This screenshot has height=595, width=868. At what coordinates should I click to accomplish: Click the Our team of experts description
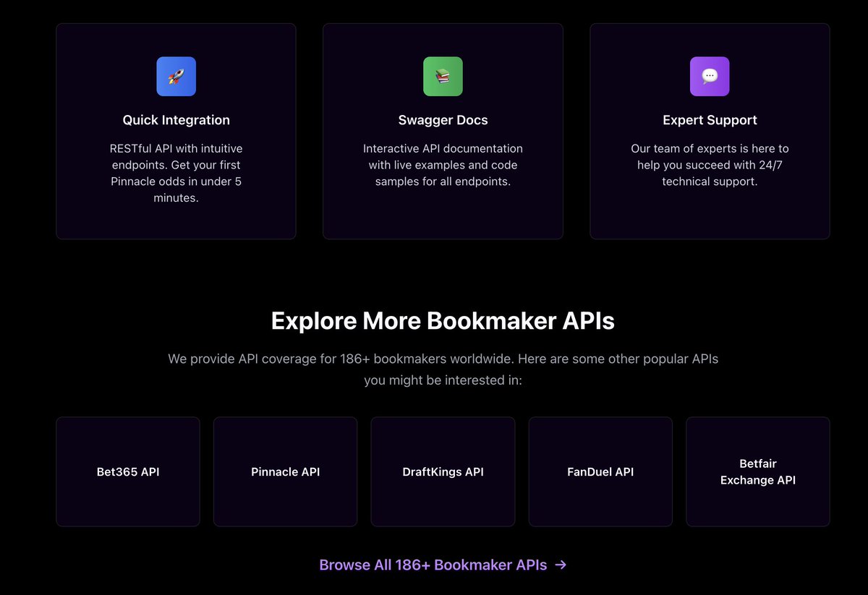coord(710,165)
